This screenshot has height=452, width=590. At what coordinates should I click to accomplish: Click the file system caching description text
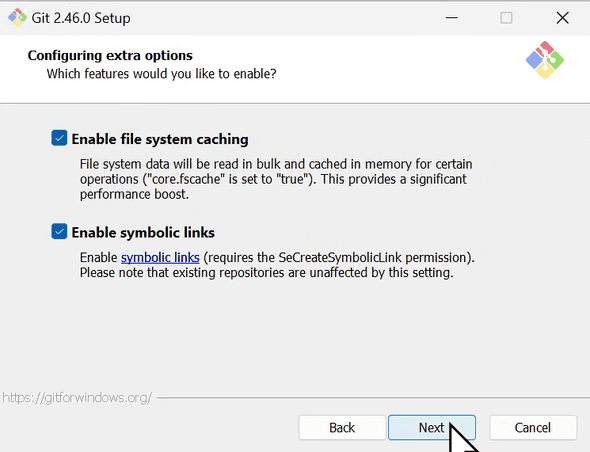pos(276,179)
